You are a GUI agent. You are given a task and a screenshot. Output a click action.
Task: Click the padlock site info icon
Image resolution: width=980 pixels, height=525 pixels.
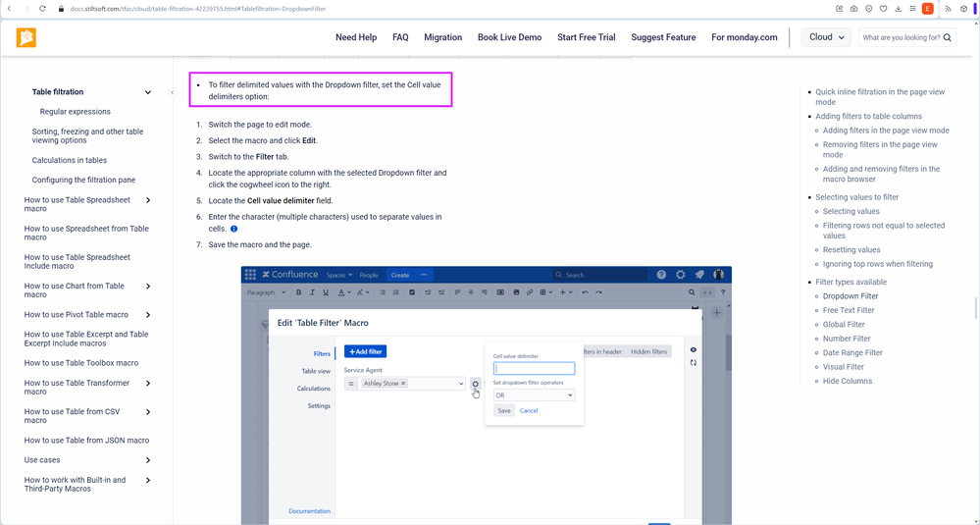tap(61, 9)
